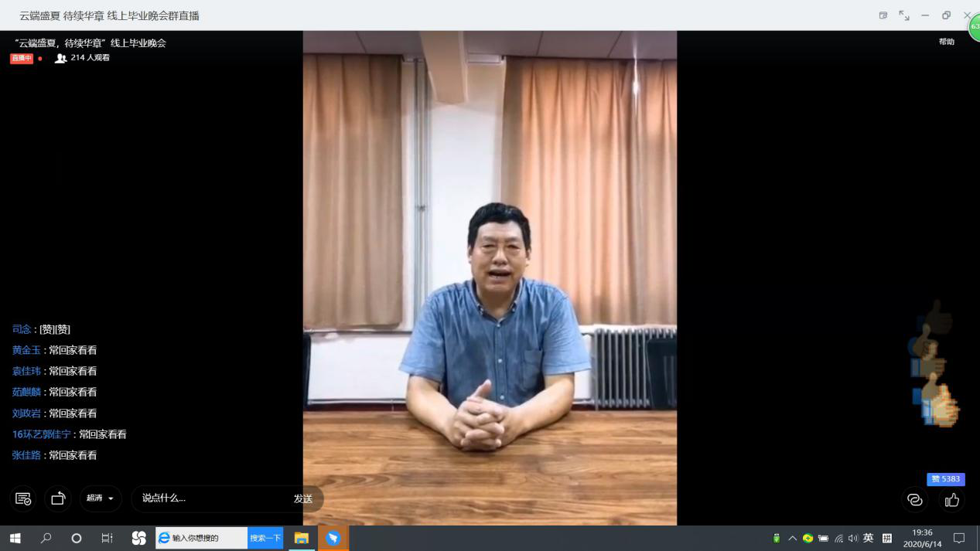Open DingTalk in the taskbar

click(x=333, y=538)
